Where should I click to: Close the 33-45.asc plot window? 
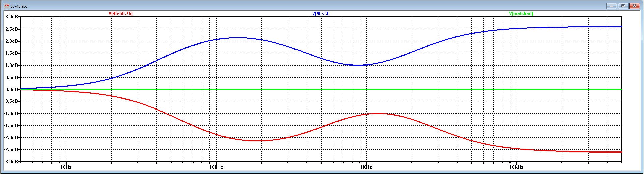(635, 6)
